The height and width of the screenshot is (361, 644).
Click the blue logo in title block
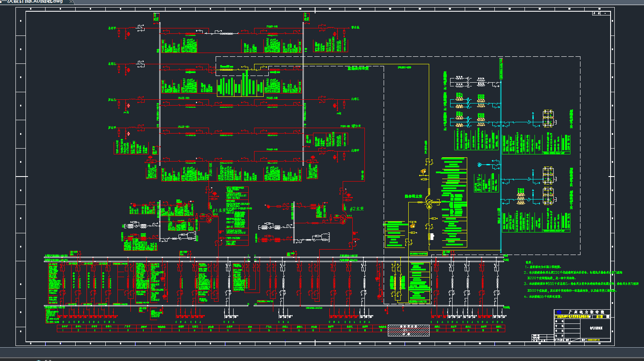click(x=559, y=312)
